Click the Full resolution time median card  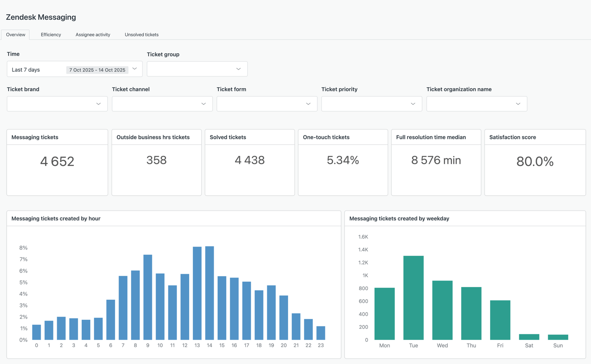coord(436,162)
